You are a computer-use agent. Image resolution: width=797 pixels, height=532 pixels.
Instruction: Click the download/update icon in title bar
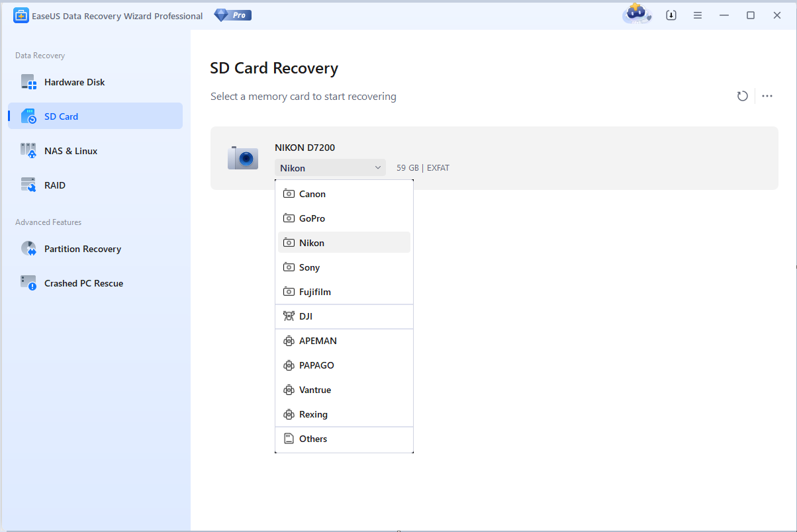(x=671, y=15)
